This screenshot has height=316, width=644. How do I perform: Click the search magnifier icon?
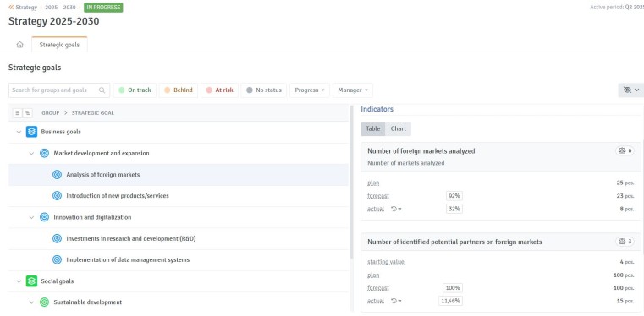click(x=102, y=90)
